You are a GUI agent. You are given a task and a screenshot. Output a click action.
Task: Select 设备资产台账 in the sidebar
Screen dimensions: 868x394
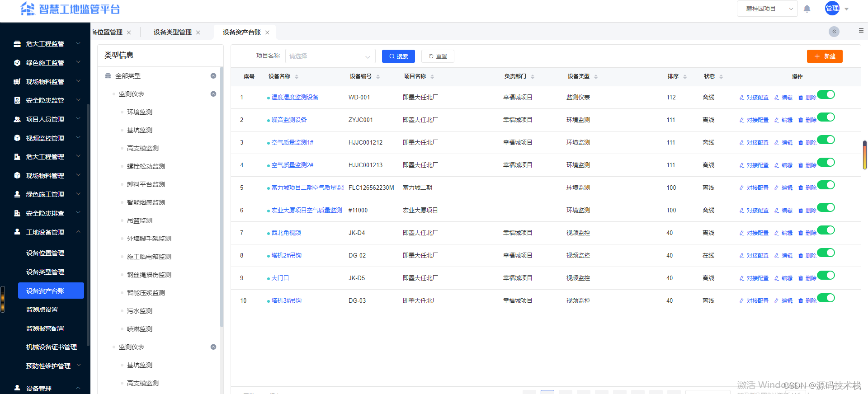click(51, 291)
